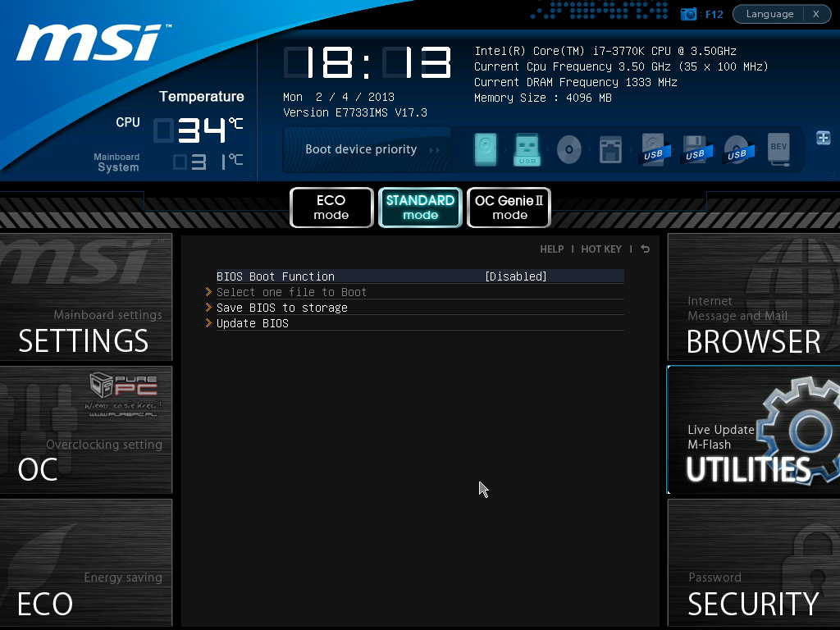Click the Memory Size : 4096 MB line

(x=543, y=98)
